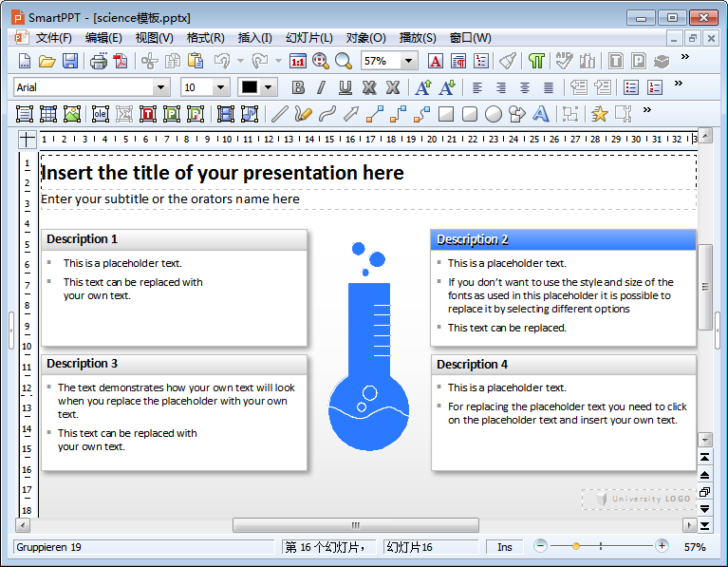Align text right

click(501, 87)
